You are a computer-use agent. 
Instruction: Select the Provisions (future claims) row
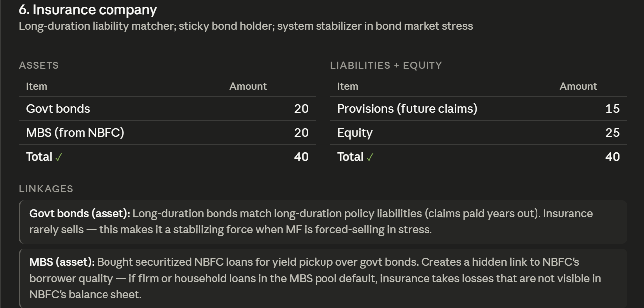click(x=478, y=109)
